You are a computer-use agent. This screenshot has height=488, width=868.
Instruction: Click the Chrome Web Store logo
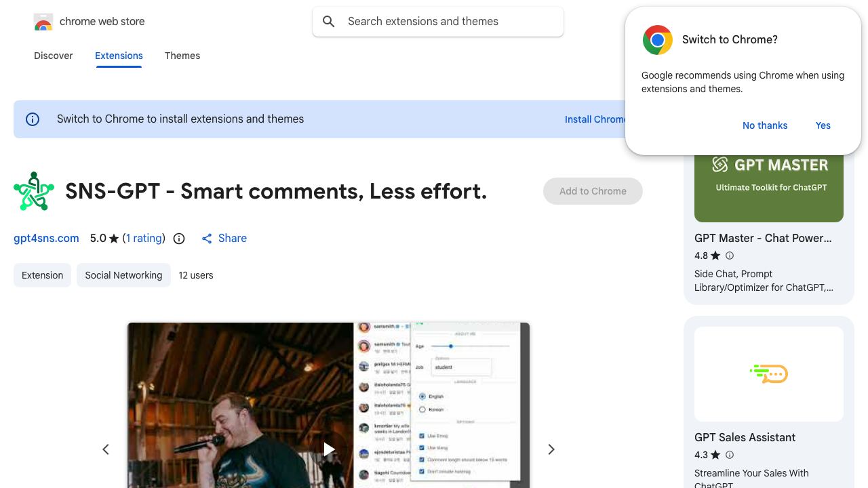[x=43, y=22]
